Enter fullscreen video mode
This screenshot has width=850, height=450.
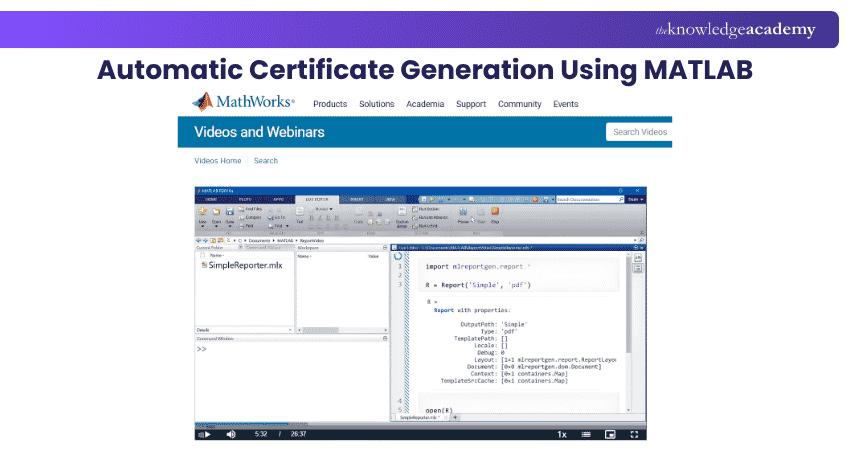pos(634,434)
